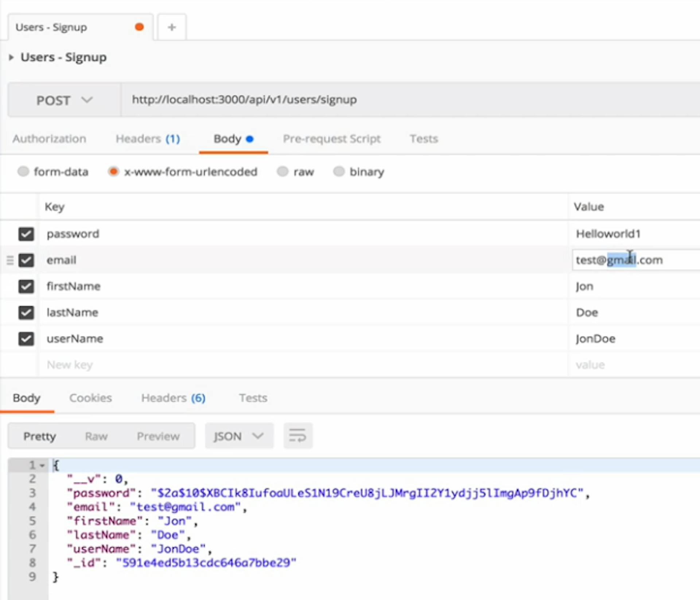Show response Headers (6) tab
The height and width of the screenshot is (600, 700).
[x=173, y=398]
